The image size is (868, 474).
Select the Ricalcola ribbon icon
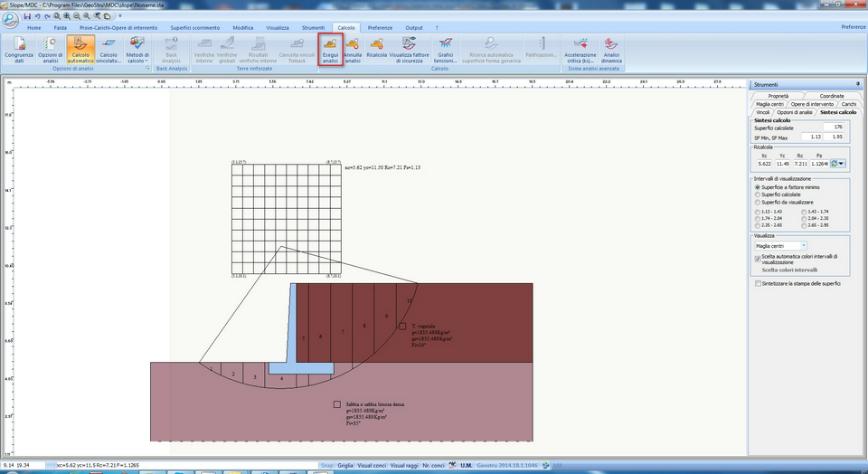376,50
